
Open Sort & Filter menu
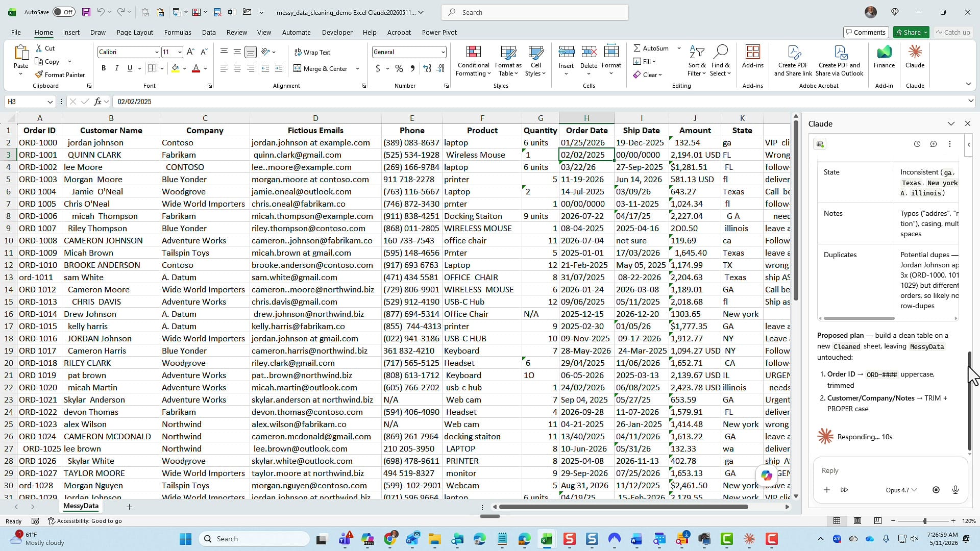click(697, 61)
